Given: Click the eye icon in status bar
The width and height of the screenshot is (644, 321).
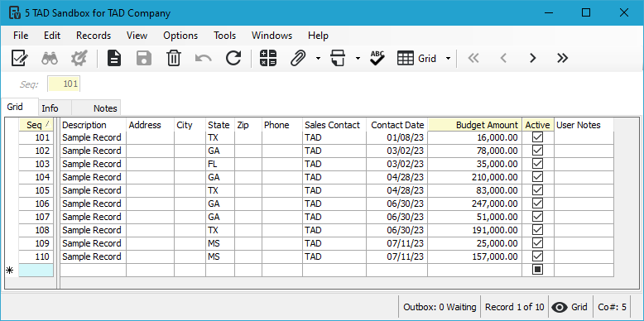Looking at the screenshot, I should point(560,307).
